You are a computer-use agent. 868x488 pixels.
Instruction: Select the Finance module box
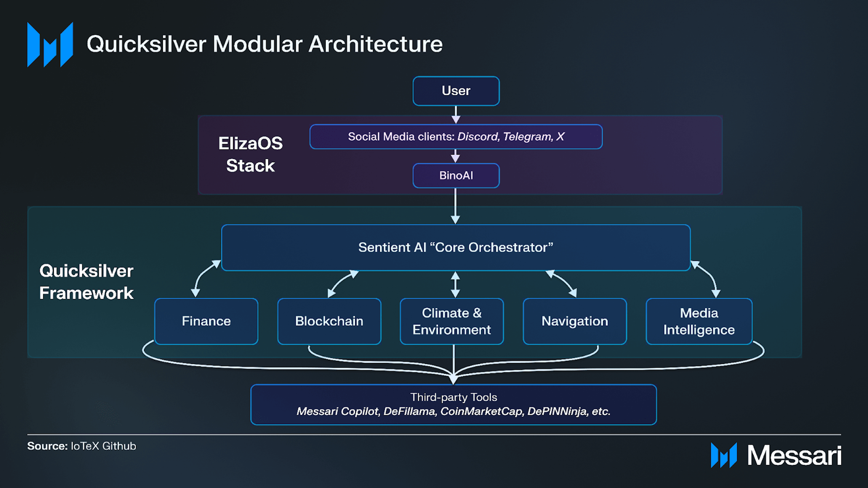click(x=206, y=322)
